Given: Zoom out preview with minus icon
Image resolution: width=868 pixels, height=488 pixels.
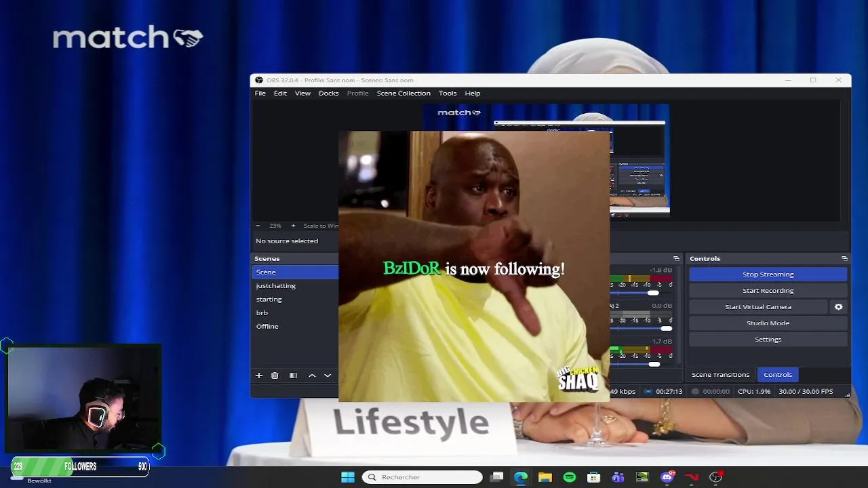Looking at the screenshot, I should tap(258, 226).
